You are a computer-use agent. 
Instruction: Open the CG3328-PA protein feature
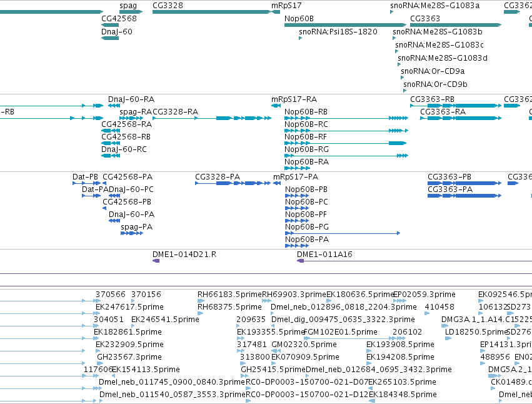pyautogui.click(x=233, y=183)
